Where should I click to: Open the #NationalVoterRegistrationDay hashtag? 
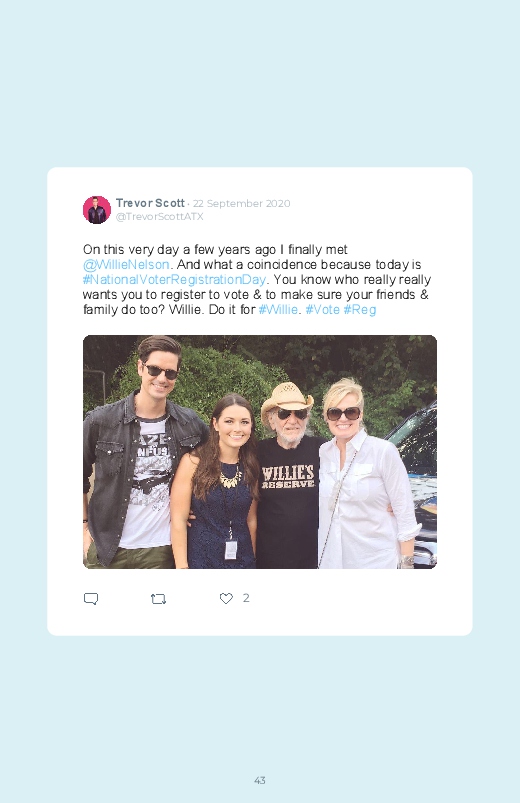[x=174, y=280]
